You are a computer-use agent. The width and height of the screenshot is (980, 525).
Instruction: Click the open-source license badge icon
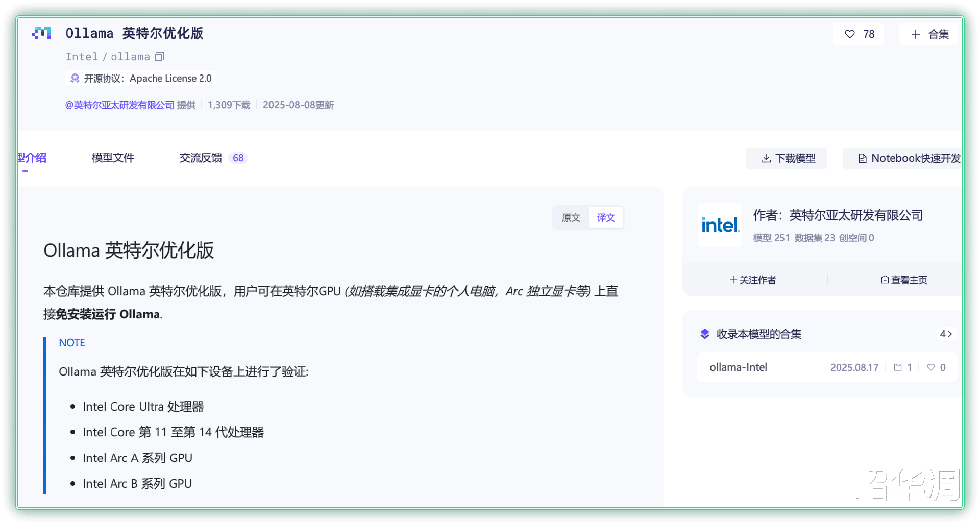point(75,78)
